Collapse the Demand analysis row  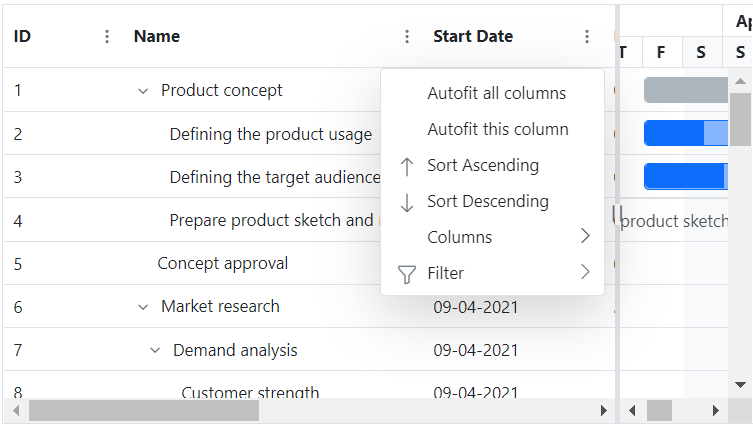pos(154,351)
